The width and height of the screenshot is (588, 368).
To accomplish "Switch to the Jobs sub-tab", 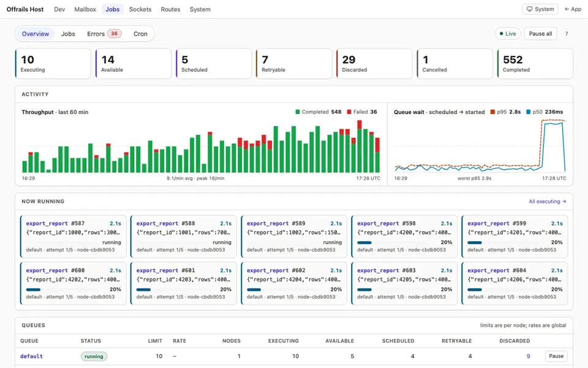I will [x=68, y=34].
